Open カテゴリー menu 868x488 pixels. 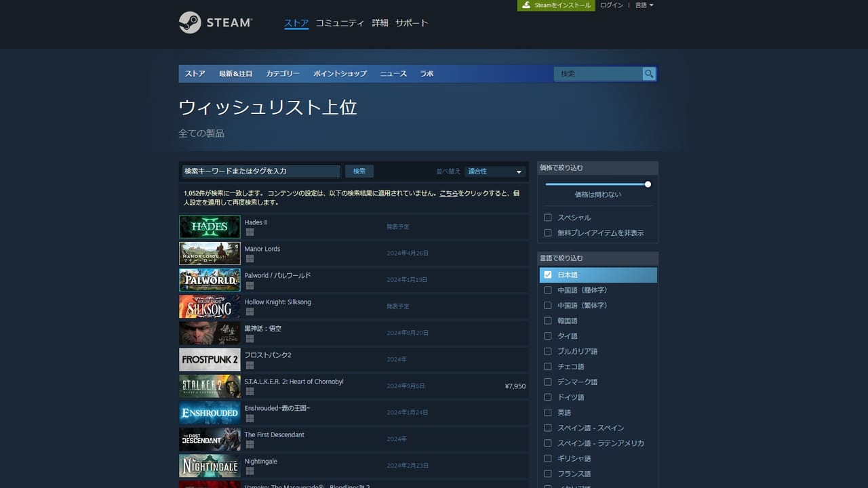point(283,74)
